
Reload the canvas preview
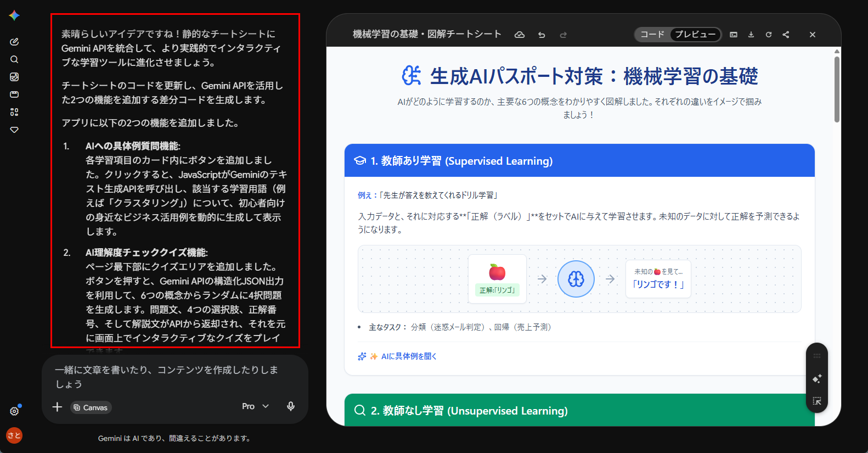click(769, 35)
